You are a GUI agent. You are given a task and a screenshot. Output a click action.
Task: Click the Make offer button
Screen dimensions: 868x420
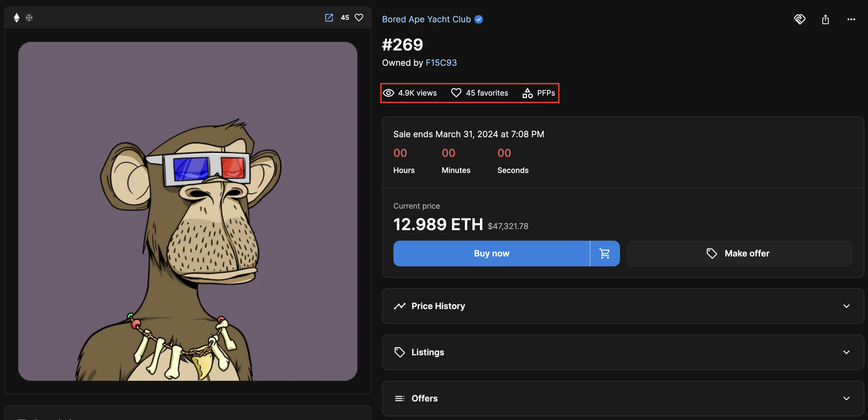[x=739, y=253]
